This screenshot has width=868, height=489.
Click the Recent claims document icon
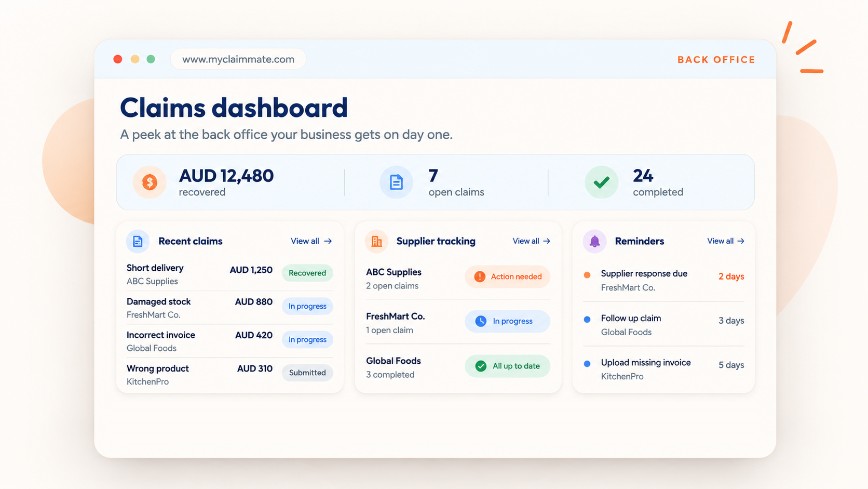138,241
